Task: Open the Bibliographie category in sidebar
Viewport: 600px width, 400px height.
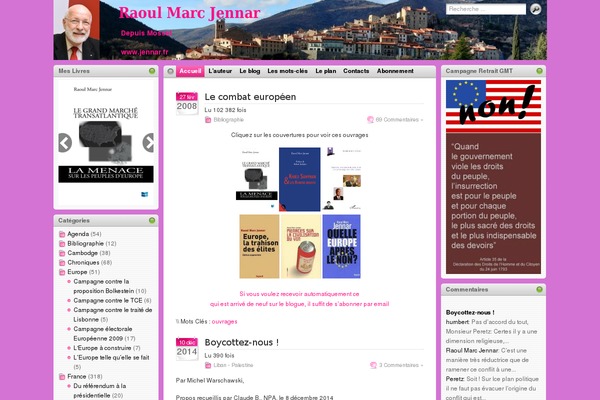Action: 85,243
